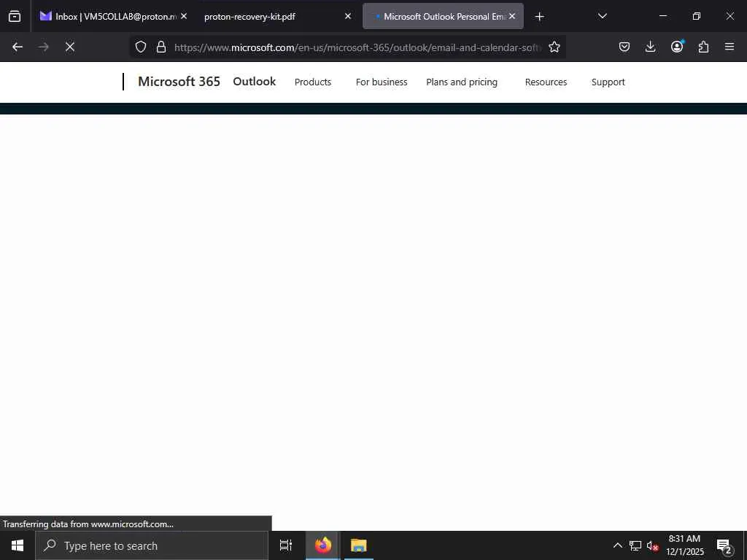Open File Explorer from taskbar
The image size is (747, 560).
click(359, 545)
